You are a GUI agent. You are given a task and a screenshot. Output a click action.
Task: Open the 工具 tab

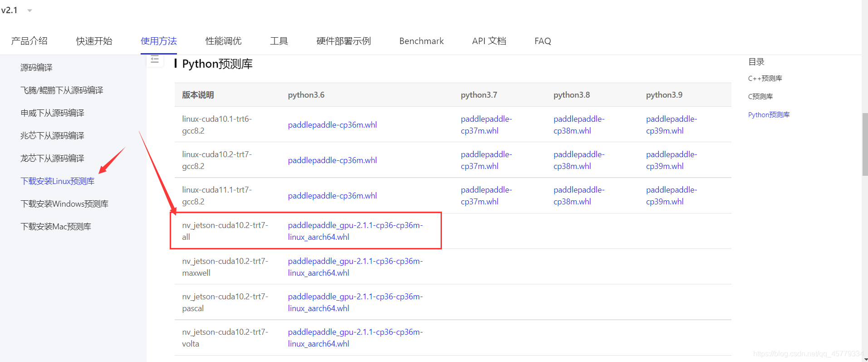(x=279, y=41)
